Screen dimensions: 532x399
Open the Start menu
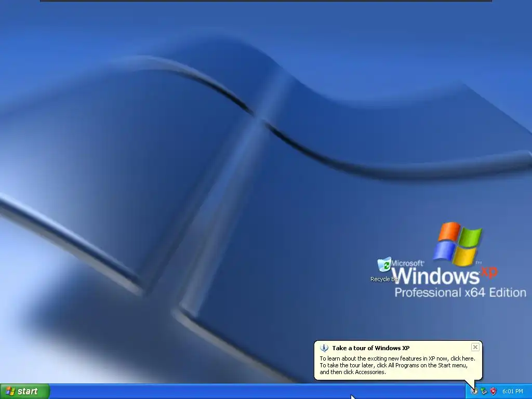coord(24,391)
